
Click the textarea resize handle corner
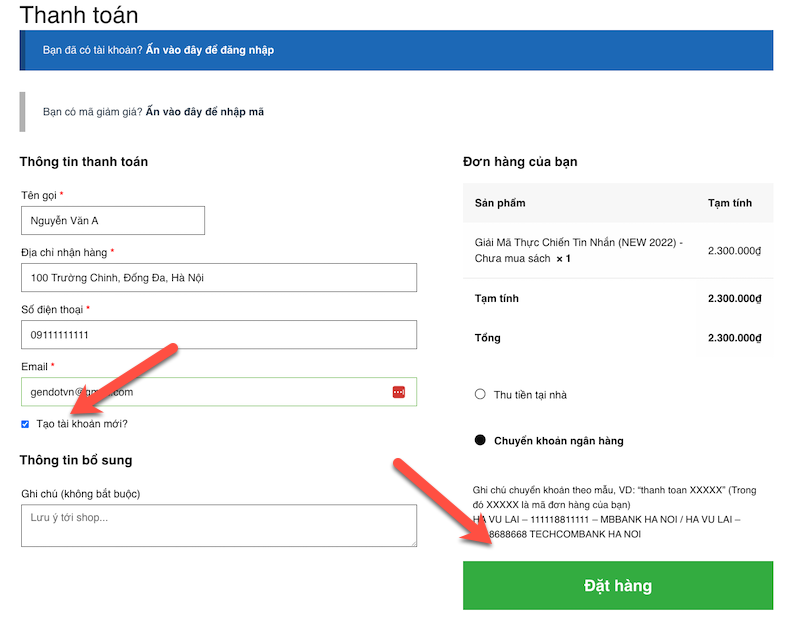pos(413,543)
